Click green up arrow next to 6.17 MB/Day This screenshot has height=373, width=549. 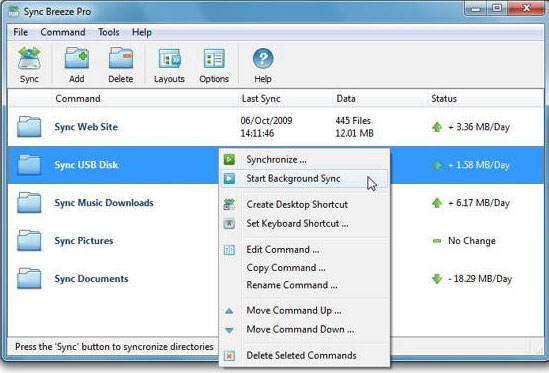[x=437, y=203]
